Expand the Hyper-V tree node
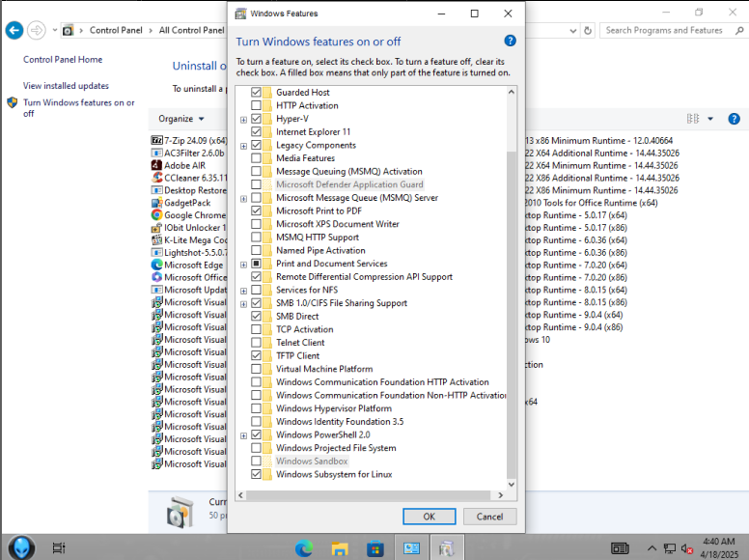749x560 pixels. pos(243,120)
